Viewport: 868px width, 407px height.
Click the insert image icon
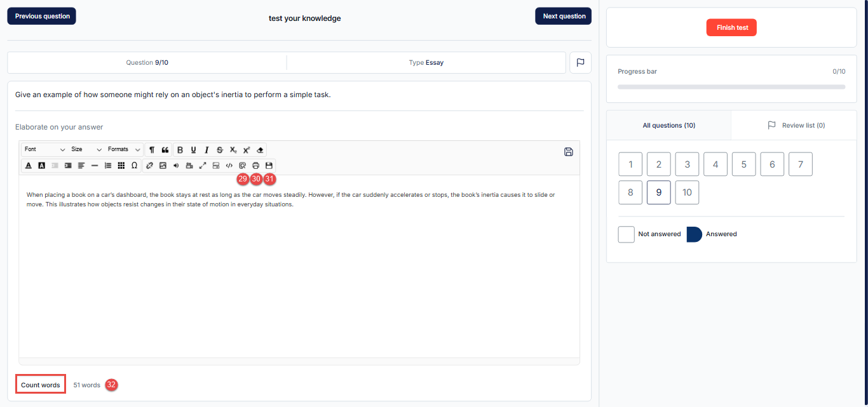tap(163, 166)
